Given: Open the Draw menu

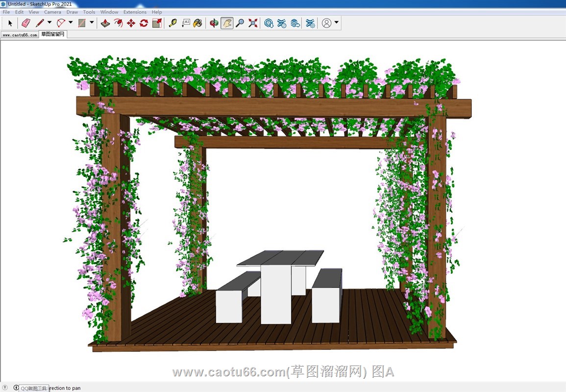Looking at the screenshot, I should pos(72,12).
